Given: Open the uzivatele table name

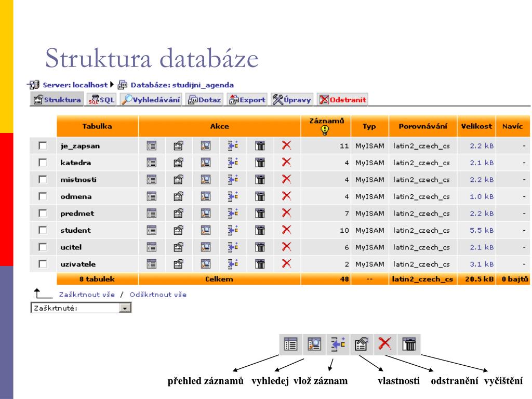Looking at the screenshot, I should (78, 264).
